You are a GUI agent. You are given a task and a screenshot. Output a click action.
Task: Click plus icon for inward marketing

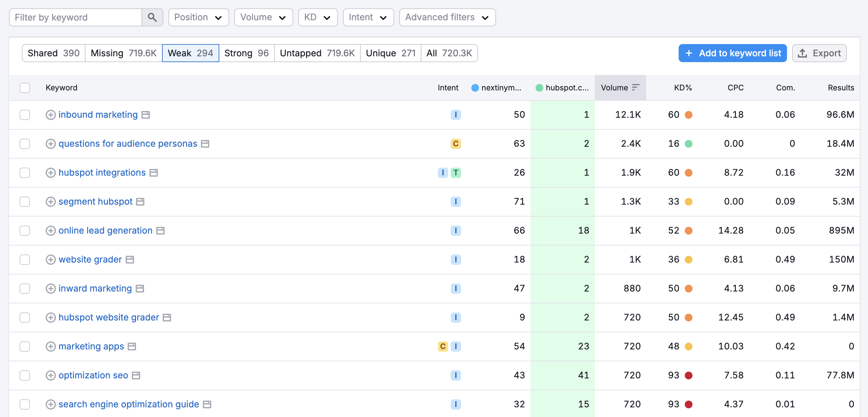(x=50, y=289)
